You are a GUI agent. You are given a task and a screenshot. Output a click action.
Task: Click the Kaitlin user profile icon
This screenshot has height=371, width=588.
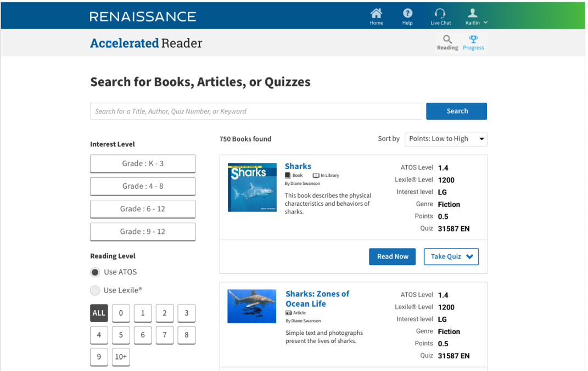(472, 13)
